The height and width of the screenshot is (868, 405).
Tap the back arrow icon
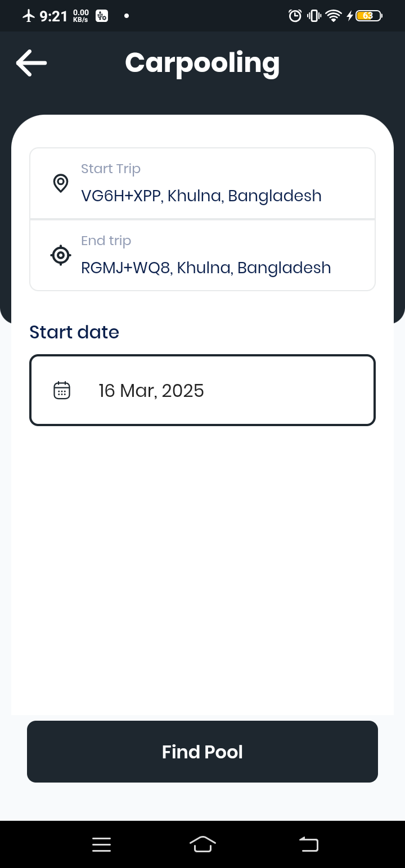click(x=31, y=62)
